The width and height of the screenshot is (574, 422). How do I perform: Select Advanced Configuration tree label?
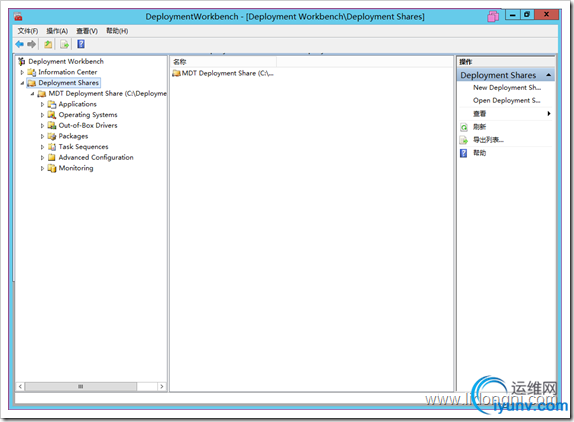click(x=96, y=157)
